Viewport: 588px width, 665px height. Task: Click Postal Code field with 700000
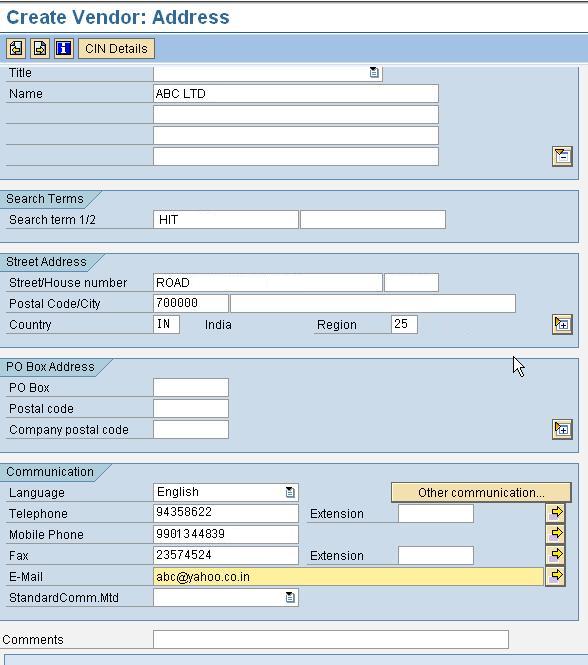tap(191, 303)
